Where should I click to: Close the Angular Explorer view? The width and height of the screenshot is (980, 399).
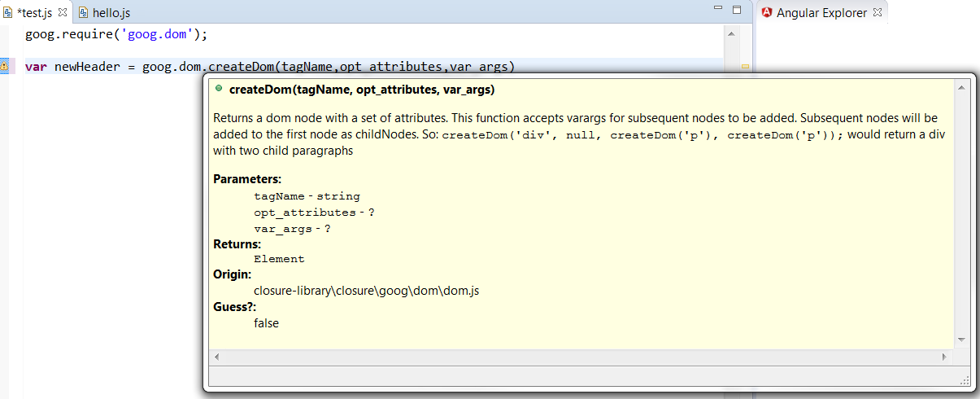(877, 13)
